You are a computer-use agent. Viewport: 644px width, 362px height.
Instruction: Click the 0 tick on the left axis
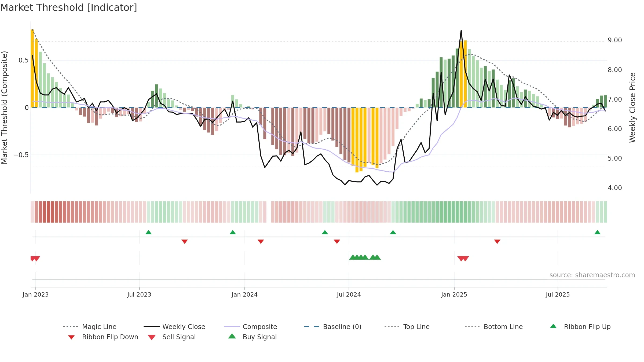[x=27, y=108]
